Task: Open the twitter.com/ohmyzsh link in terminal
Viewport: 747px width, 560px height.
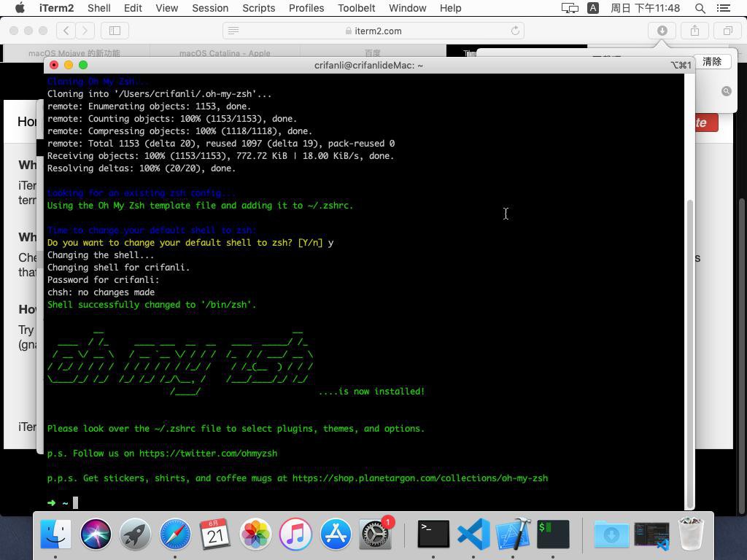Action: coord(208,454)
